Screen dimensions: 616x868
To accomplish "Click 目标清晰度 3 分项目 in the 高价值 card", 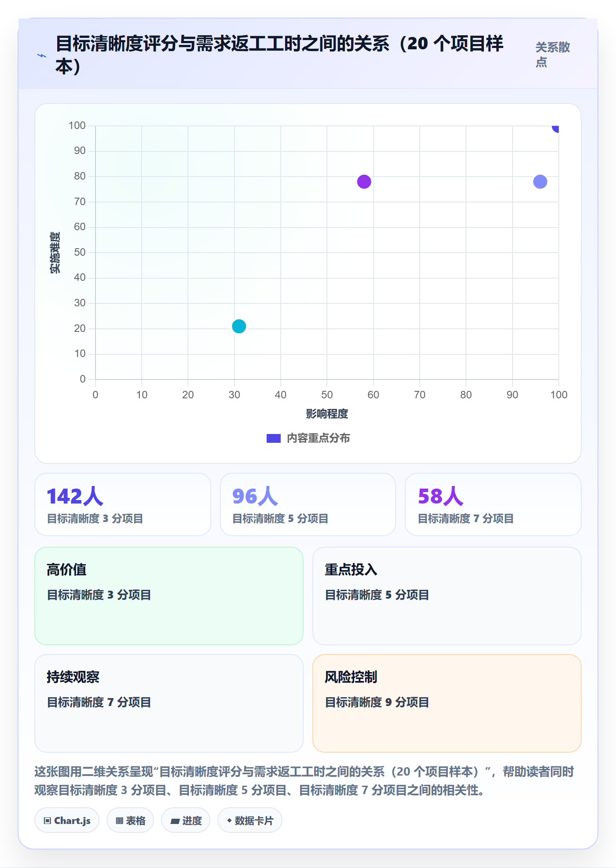I will click(x=99, y=595).
